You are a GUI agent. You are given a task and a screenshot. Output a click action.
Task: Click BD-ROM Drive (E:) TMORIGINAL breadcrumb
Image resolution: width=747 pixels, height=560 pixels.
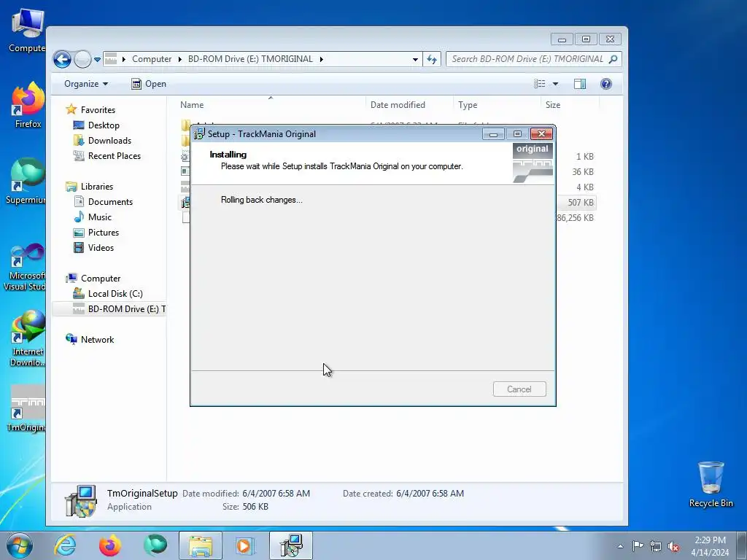click(x=250, y=59)
